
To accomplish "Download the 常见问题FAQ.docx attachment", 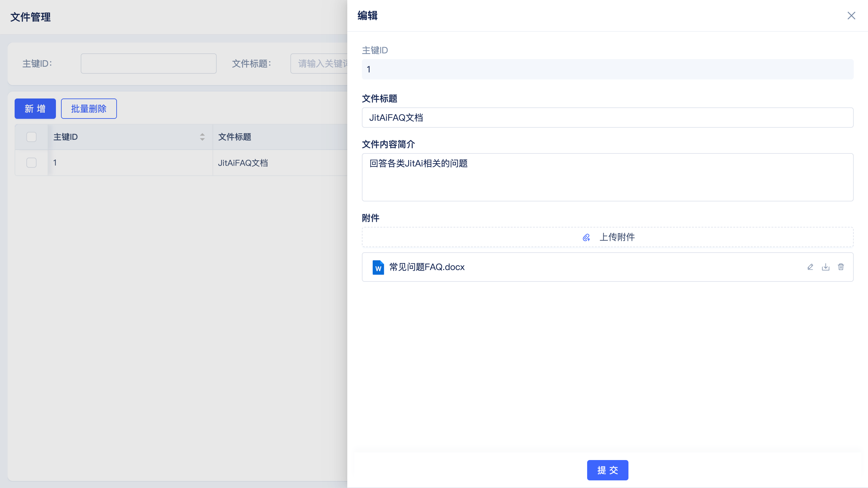I will coord(825,267).
